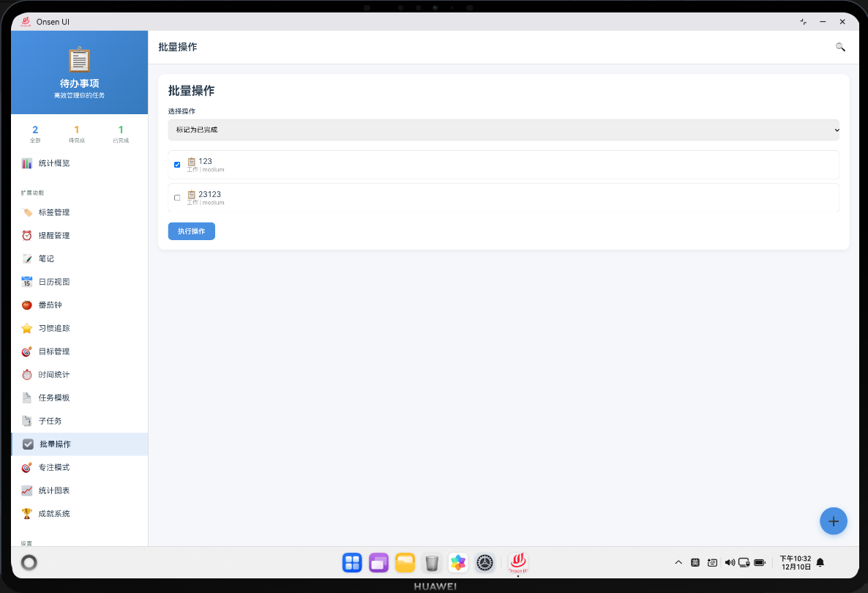
Task: Click the 提醒管理 alarm clock icon
Action: (x=26, y=236)
